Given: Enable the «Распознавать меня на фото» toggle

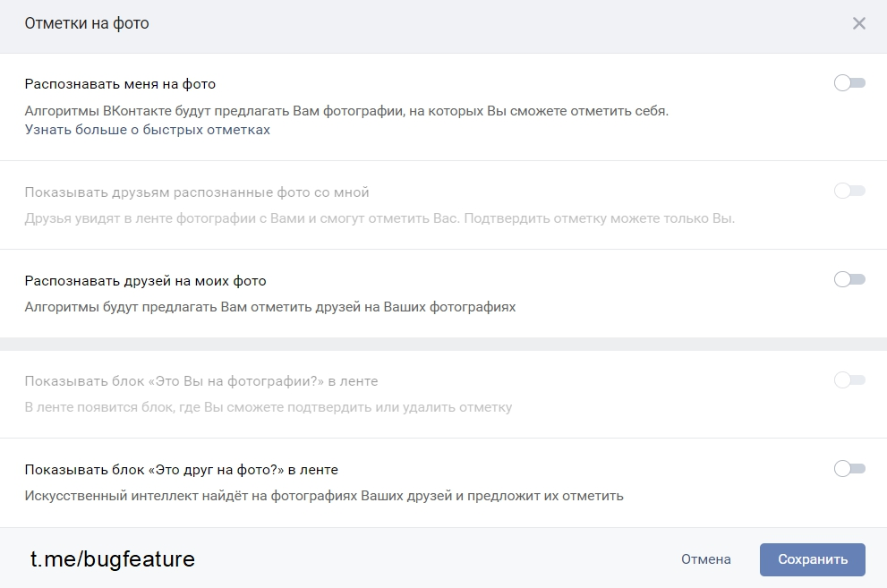Looking at the screenshot, I should click(849, 83).
